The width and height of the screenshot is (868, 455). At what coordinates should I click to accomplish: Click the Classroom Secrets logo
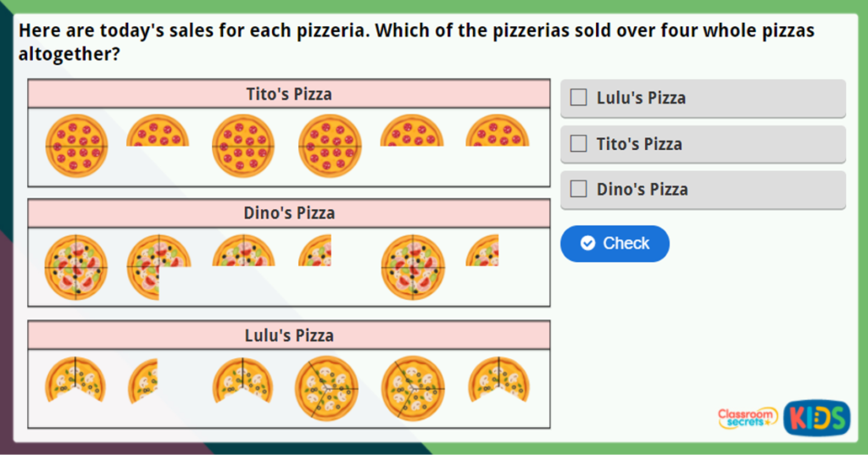(747, 417)
